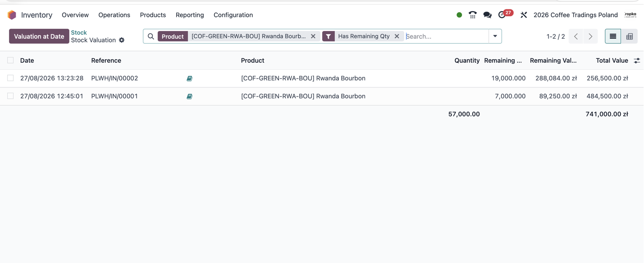Focus the Search input field

(446, 36)
